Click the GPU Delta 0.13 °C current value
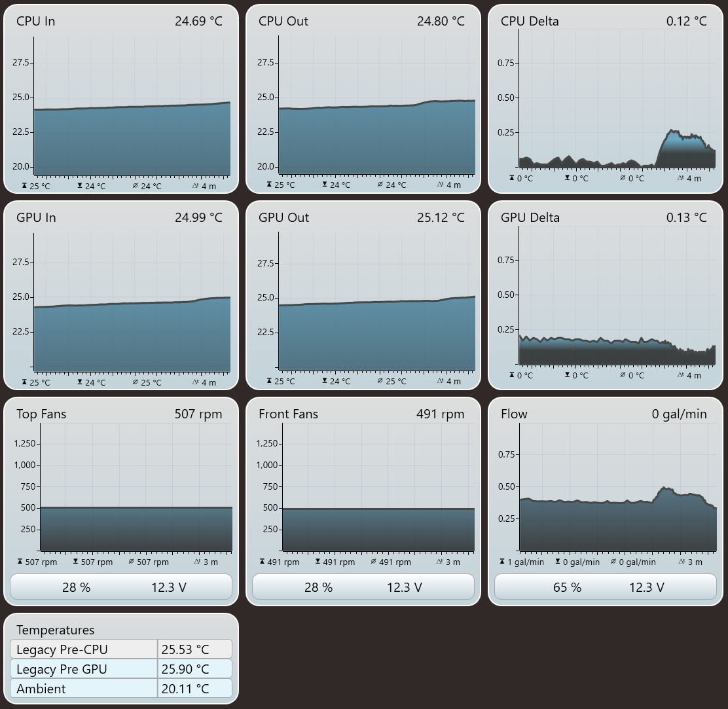This screenshot has width=728, height=709. click(686, 218)
